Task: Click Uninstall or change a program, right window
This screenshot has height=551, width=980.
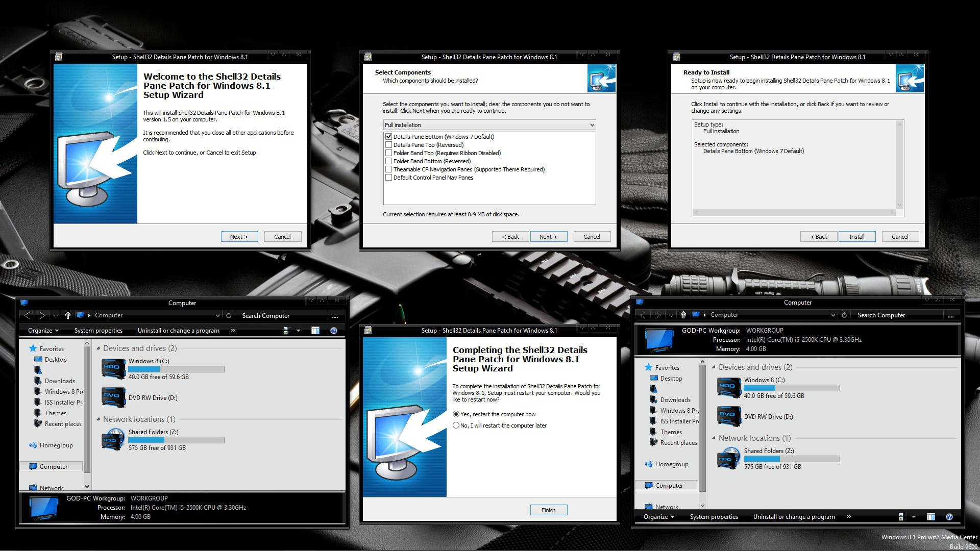Action: point(794,517)
